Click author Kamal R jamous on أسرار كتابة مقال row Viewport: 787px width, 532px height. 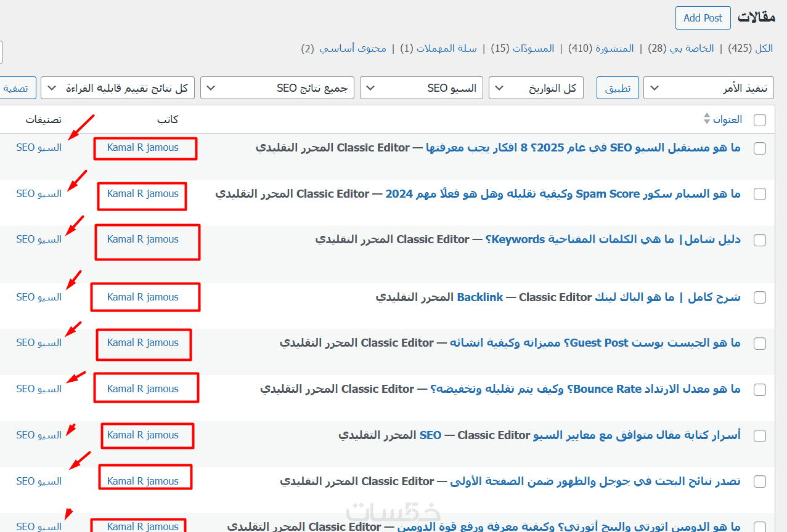[143, 435]
